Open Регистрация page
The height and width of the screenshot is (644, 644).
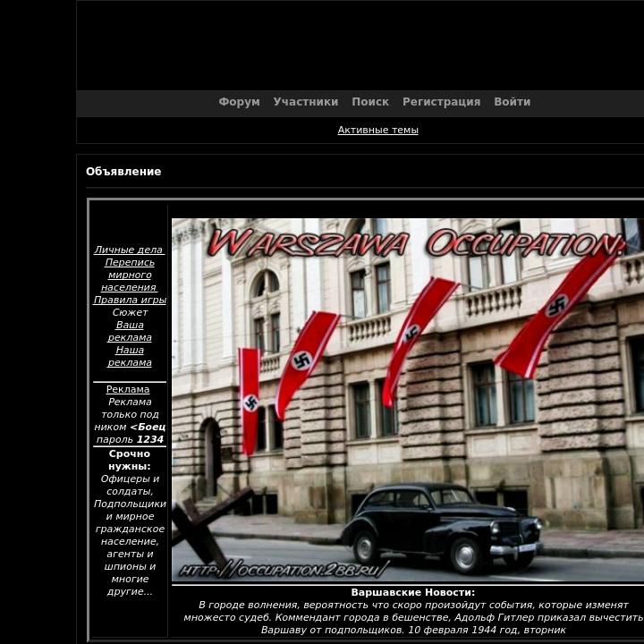pos(441,102)
